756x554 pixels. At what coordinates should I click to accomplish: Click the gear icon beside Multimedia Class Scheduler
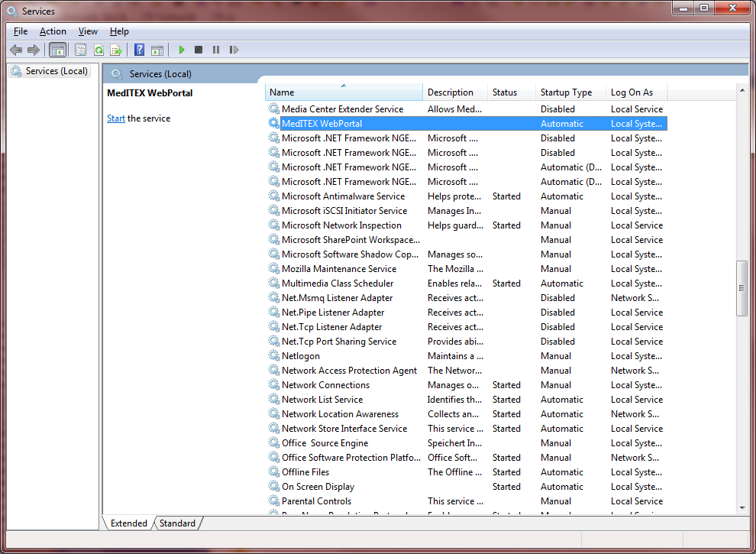[274, 283]
